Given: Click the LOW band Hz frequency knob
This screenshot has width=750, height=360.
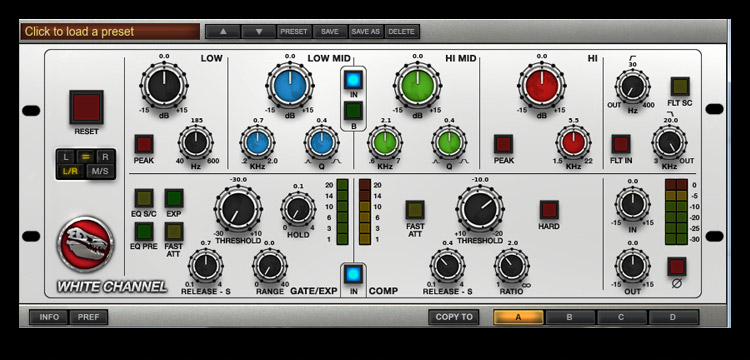Looking at the screenshot, I should (x=196, y=142).
